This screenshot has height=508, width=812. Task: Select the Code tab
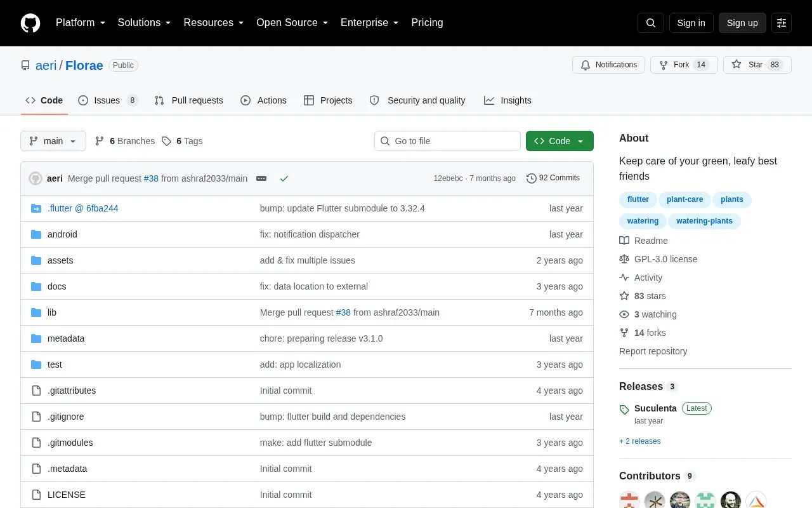tap(44, 100)
